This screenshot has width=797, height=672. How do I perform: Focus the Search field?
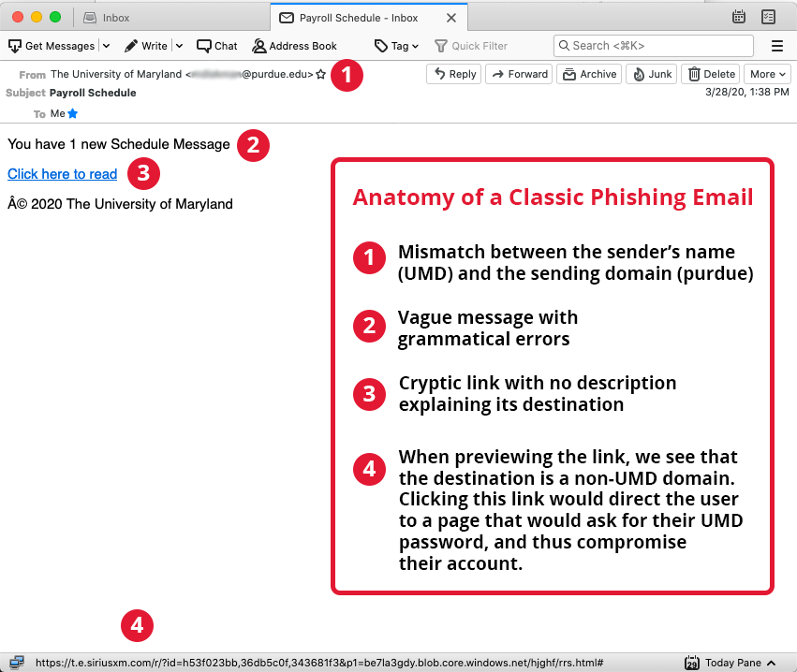pos(653,46)
